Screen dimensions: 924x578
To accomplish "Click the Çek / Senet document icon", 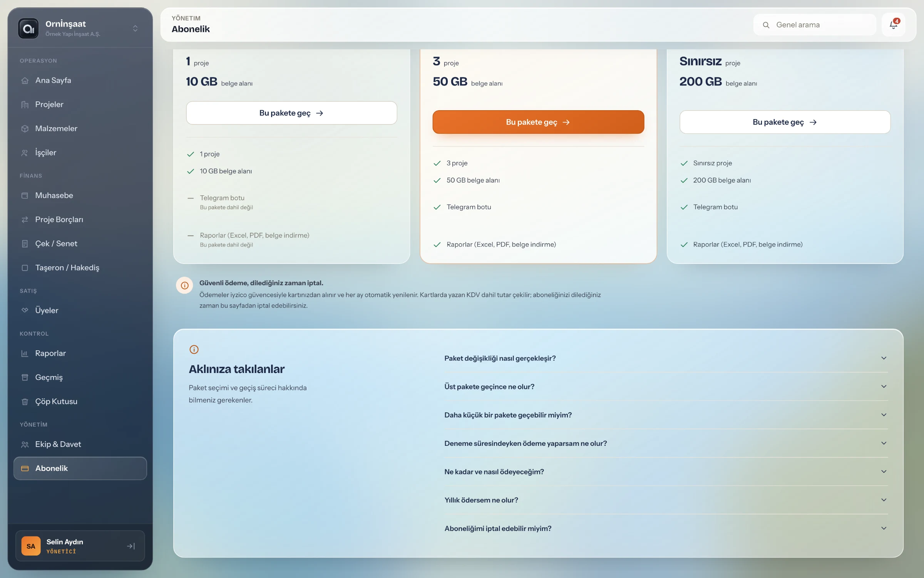I will point(25,244).
